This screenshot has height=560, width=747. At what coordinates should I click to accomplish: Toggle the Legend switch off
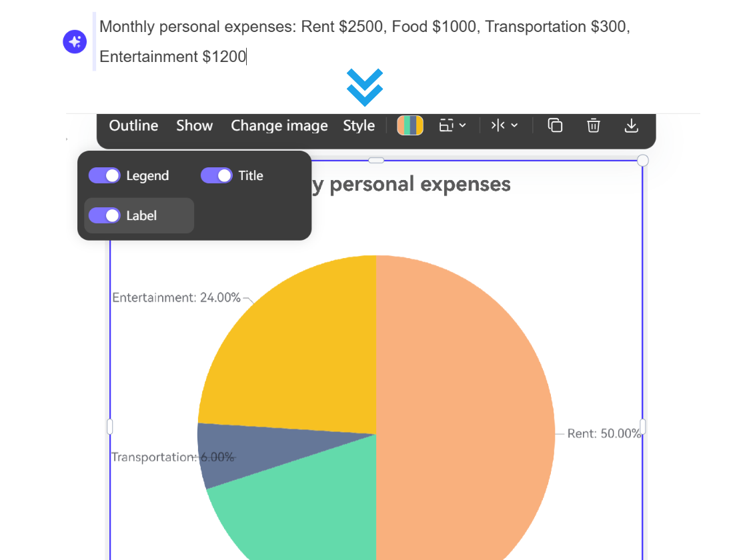click(104, 175)
